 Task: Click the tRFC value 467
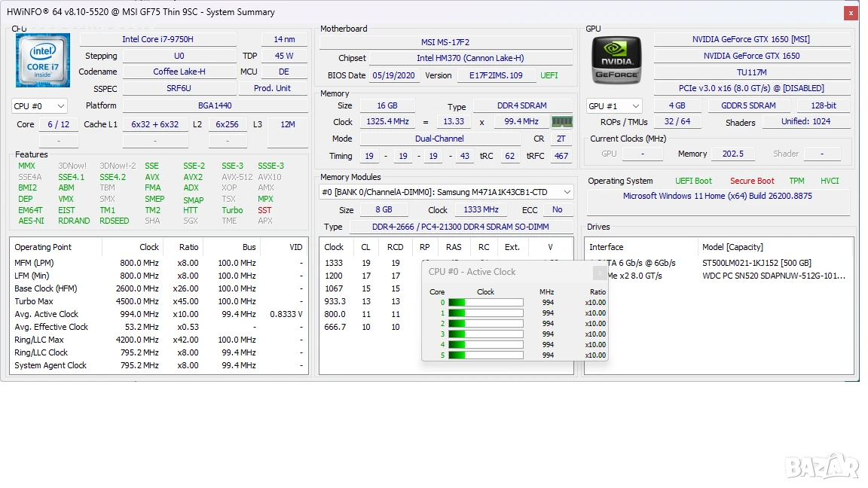pyautogui.click(x=561, y=156)
